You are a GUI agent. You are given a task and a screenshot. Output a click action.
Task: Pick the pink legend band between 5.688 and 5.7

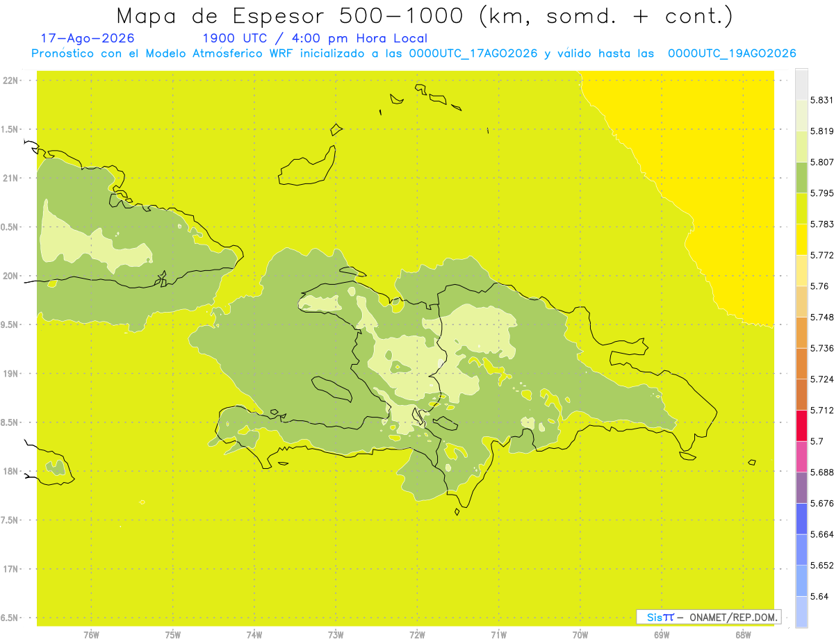[x=801, y=456]
